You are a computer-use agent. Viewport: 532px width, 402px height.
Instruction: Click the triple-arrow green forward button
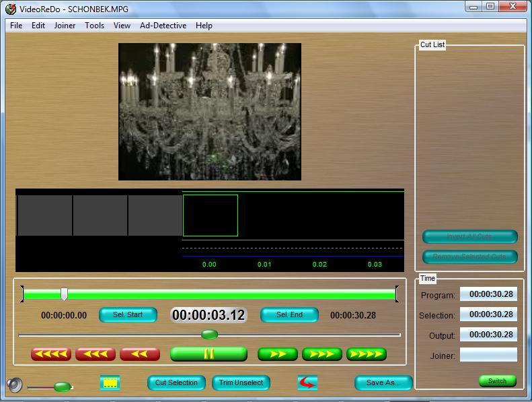tap(322, 354)
